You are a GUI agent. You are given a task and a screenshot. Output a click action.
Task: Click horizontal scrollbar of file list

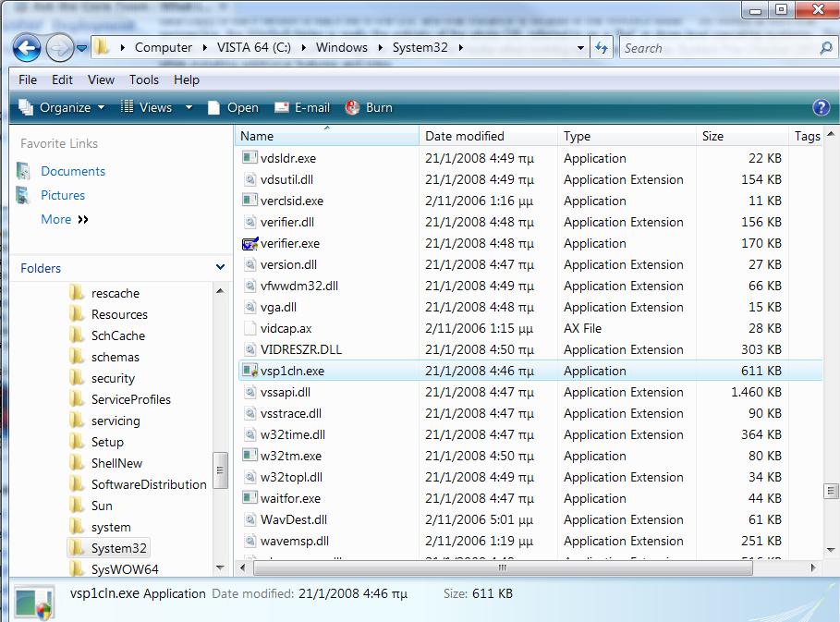(x=503, y=567)
